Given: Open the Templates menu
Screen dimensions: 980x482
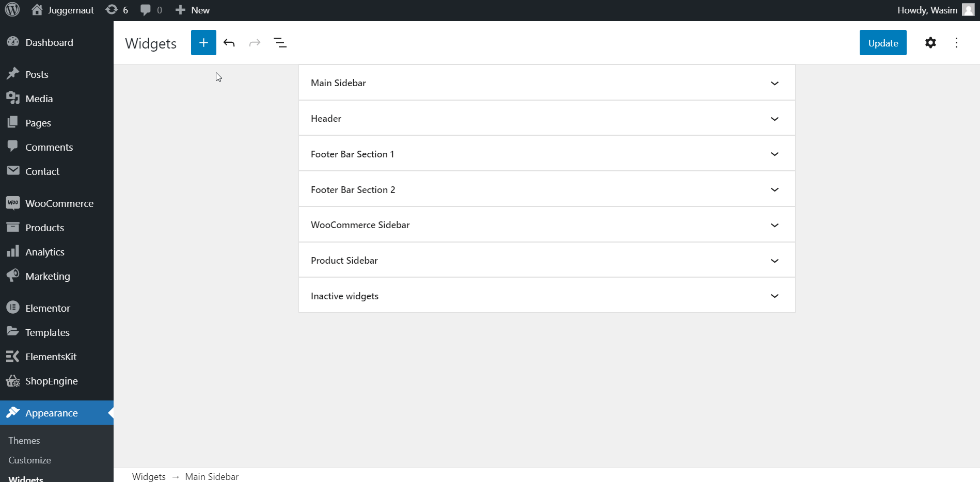Looking at the screenshot, I should pyautogui.click(x=57, y=332).
